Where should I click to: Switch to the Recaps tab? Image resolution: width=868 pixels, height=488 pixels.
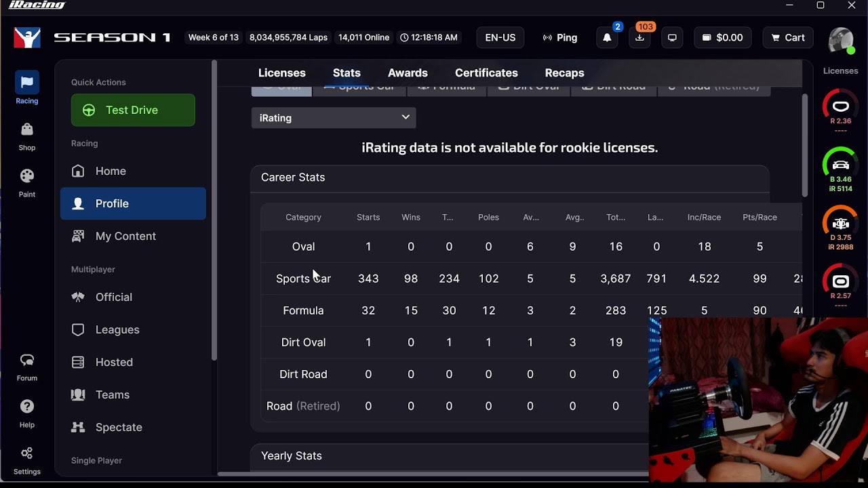[564, 73]
